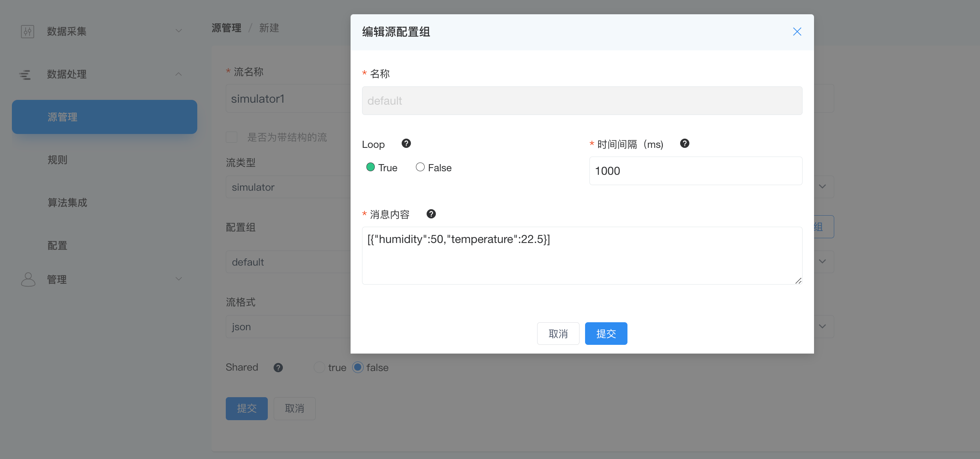Click the dialog 提交 submit button
The width and height of the screenshot is (980, 459).
click(x=606, y=334)
